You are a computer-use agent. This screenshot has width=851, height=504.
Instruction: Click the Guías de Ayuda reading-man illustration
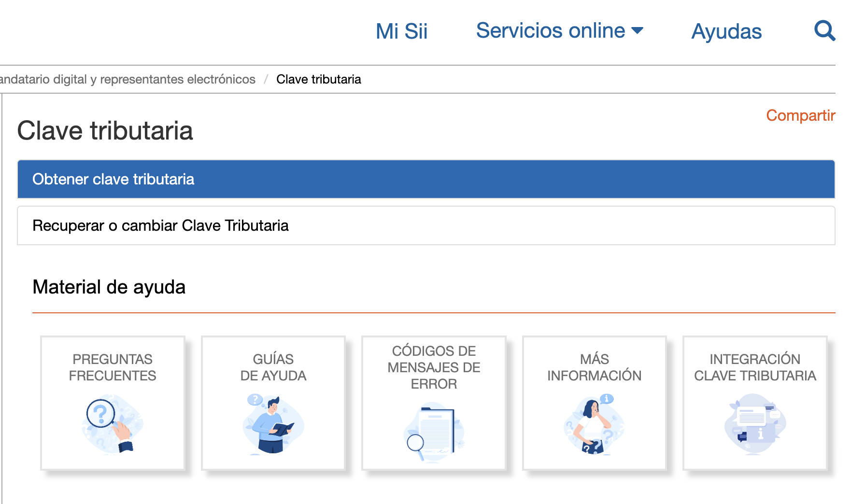273,424
